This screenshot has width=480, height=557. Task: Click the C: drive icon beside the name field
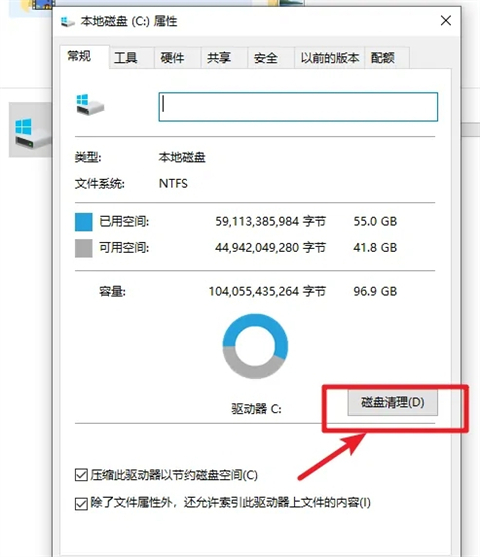click(90, 104)
